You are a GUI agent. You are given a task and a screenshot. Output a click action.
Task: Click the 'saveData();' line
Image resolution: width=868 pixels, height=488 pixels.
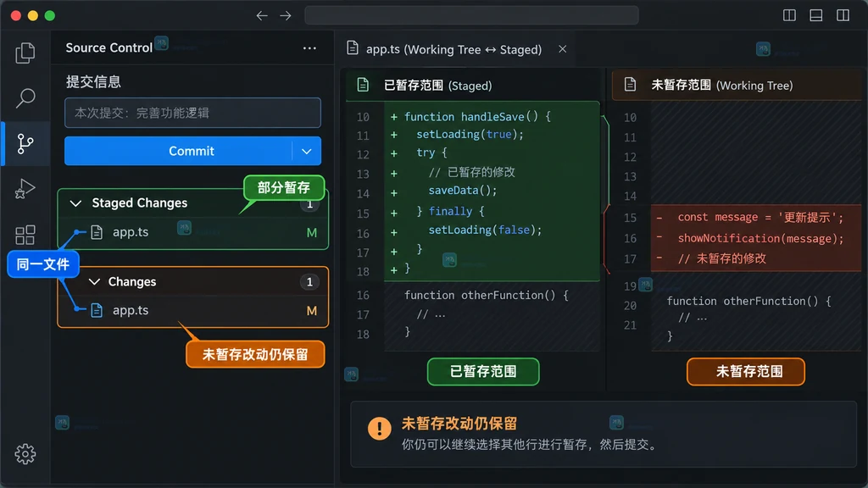(x=463, y=191)
